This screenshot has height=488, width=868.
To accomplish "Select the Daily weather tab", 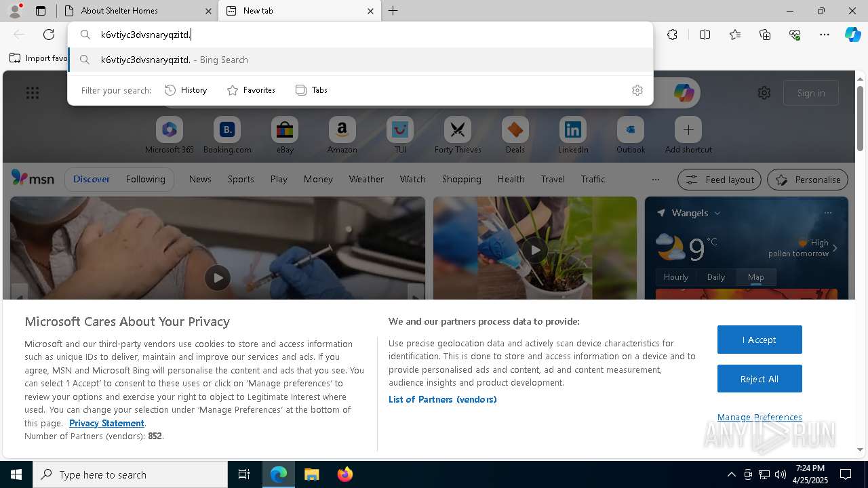I will [716, 277].
